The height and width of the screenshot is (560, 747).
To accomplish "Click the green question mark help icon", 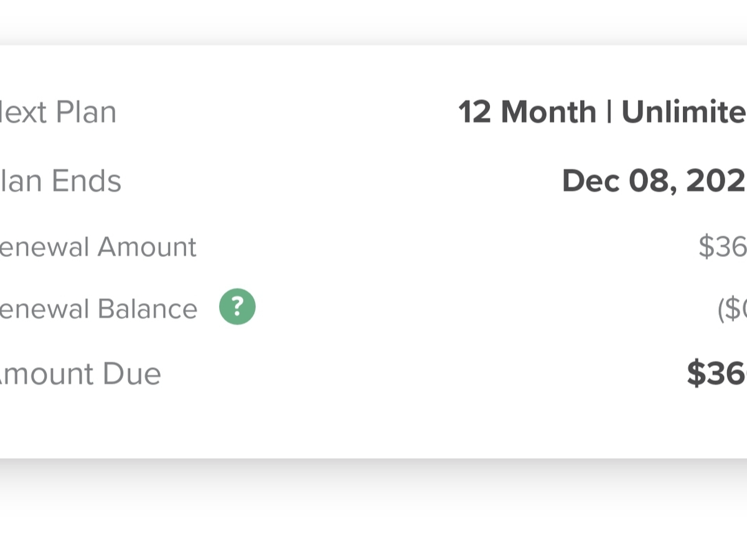I will tap(237, 307).
